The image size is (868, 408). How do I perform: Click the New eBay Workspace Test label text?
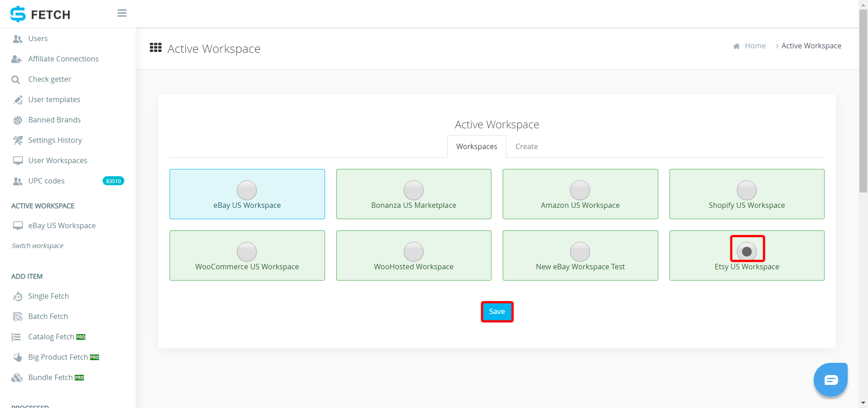(580, 267)
